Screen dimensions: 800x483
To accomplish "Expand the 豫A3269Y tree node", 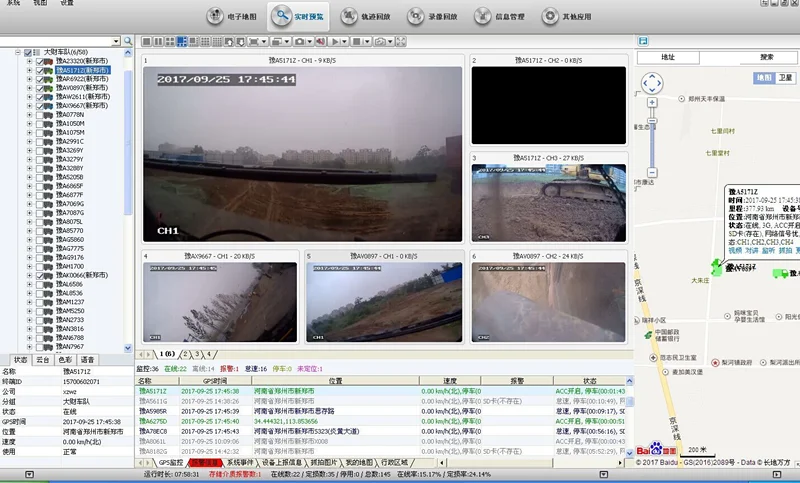I will click(29, 150).
